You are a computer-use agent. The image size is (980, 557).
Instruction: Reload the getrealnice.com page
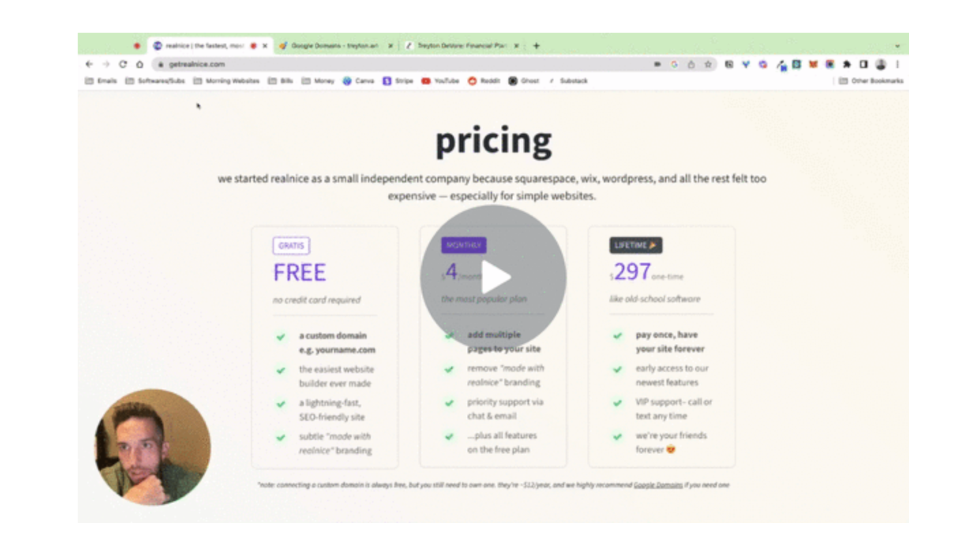tap(123, 64)
